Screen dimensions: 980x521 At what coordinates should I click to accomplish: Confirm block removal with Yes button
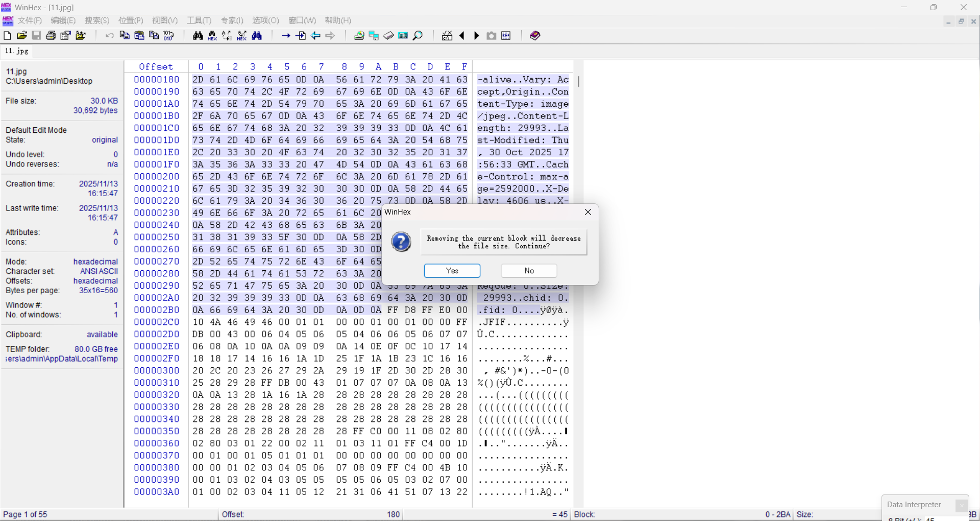(x=452, y=271)
